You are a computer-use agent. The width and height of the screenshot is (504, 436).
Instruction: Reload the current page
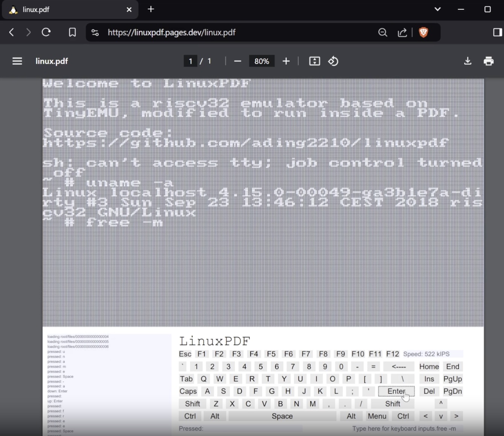click(x=46, y=32)
